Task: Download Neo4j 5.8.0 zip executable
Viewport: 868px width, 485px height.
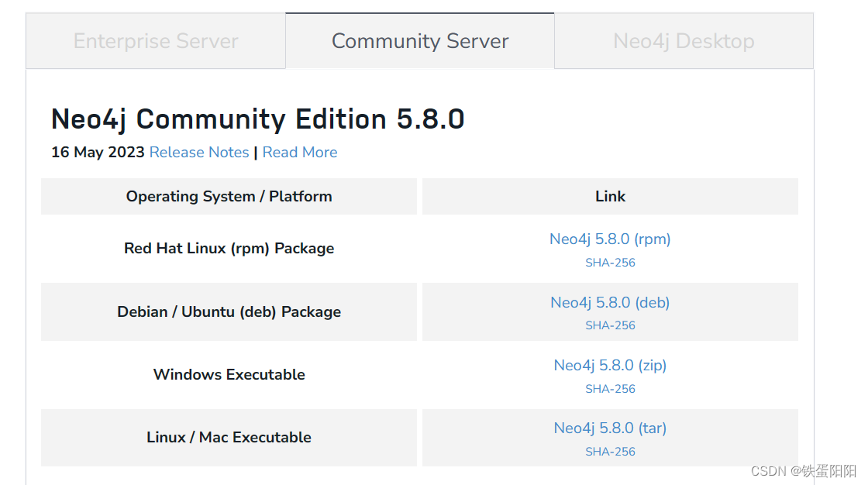Action: pyautogui.click(x=610, y=365)
